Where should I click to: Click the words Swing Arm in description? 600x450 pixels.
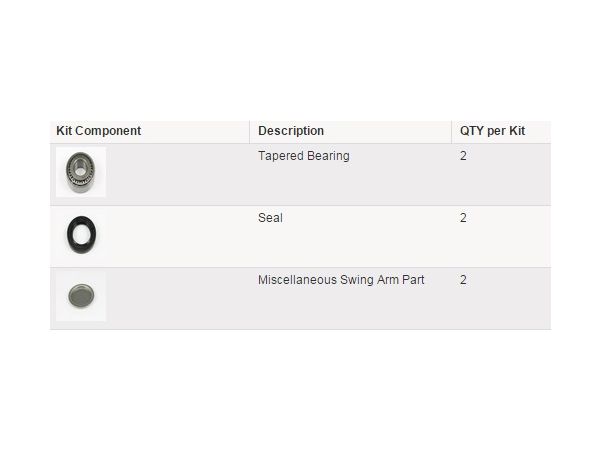click(x=366, y=280)
